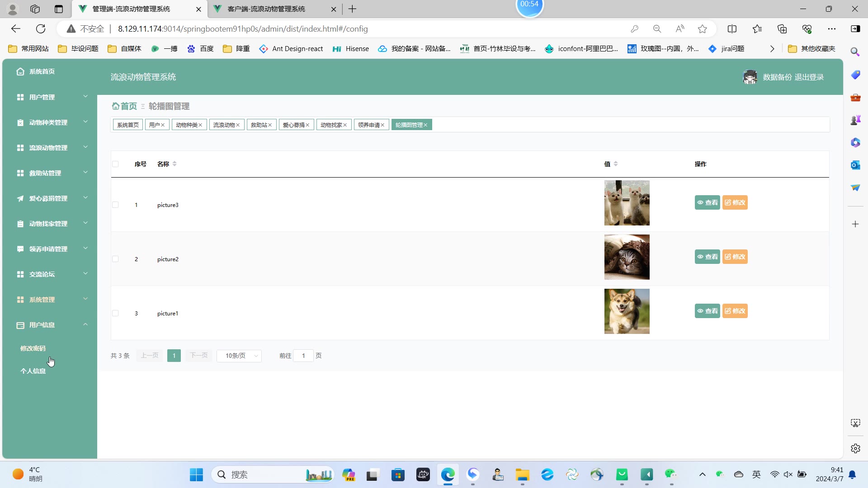The height and width of the screenshot is (488, 868).
Task: Sort the list by the 值 column
Action: tap(616, 164)
